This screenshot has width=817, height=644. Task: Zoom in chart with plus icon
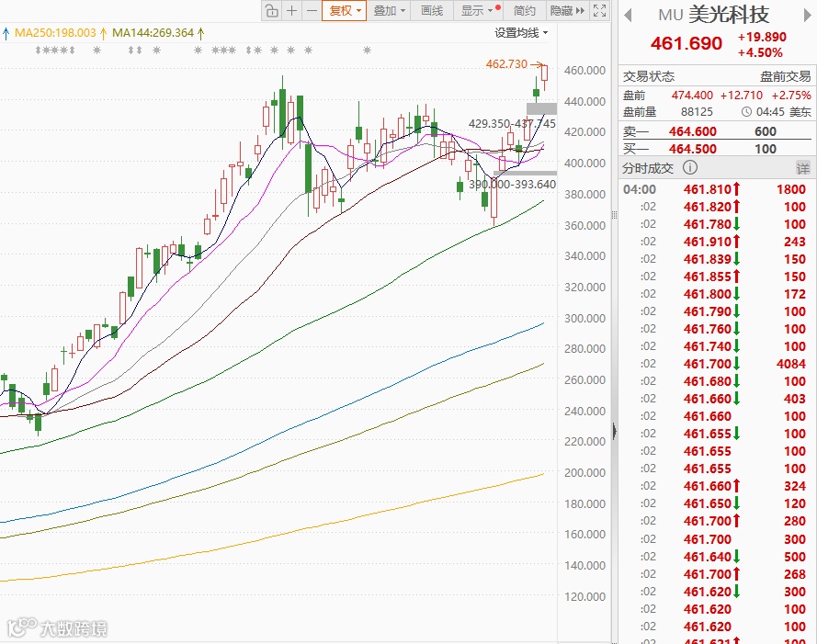pyautogui.click(x=292, y=10)
